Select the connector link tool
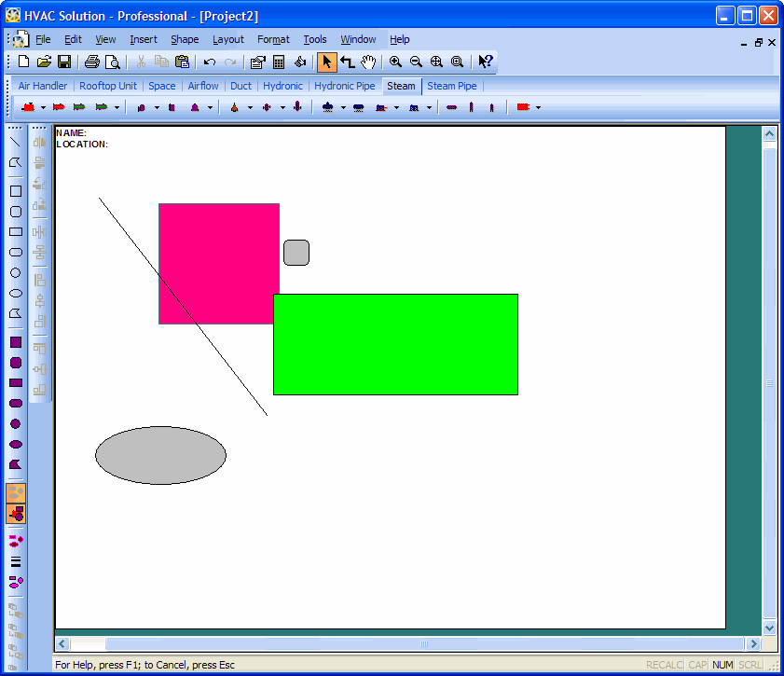The image size is (784, 676). [x=348, y=62]
